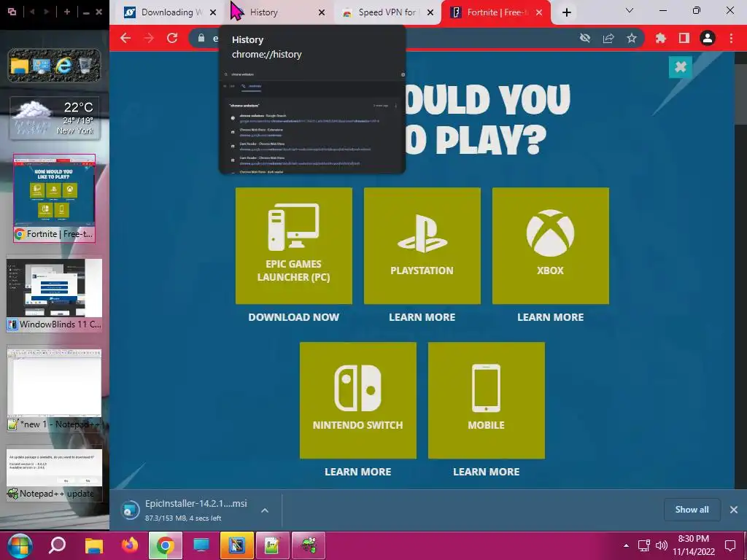Viewport: 747px width, 560px height.
Task: Open the monitor app on taskbar
Action: click(x=201, y=545)
